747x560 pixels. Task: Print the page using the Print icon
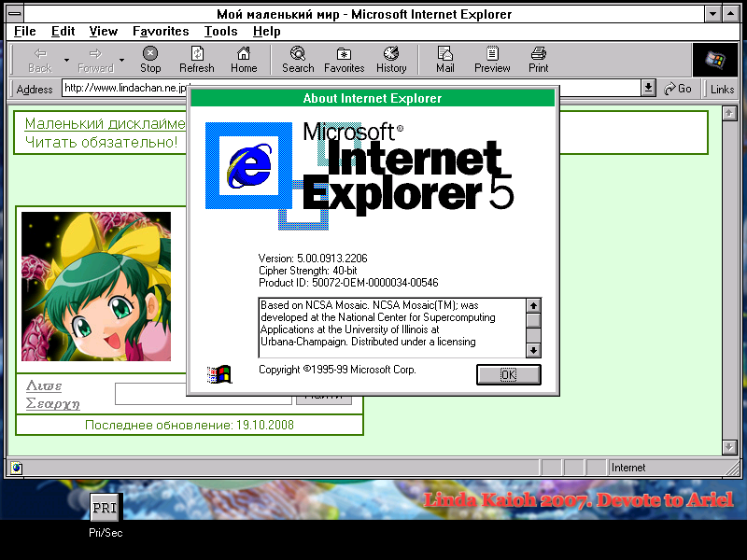coord(539,60)
